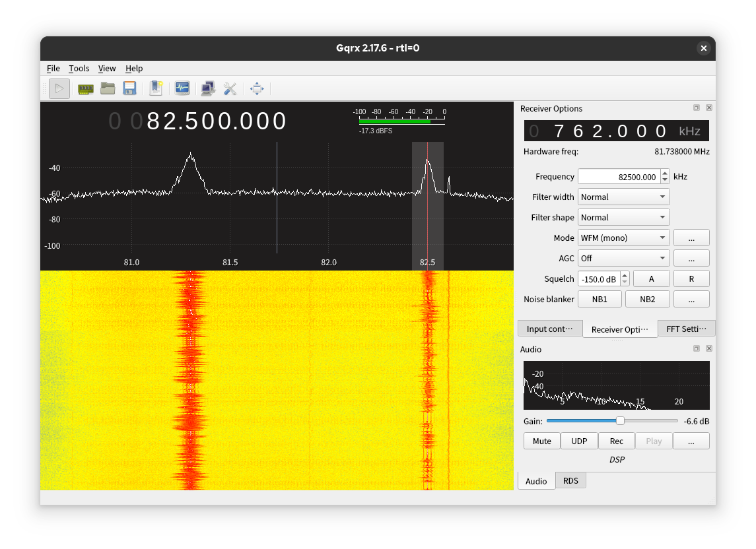Open audio options ellipsis button
The width and height of the screenshot is (756, 549).
coord(691,441)
